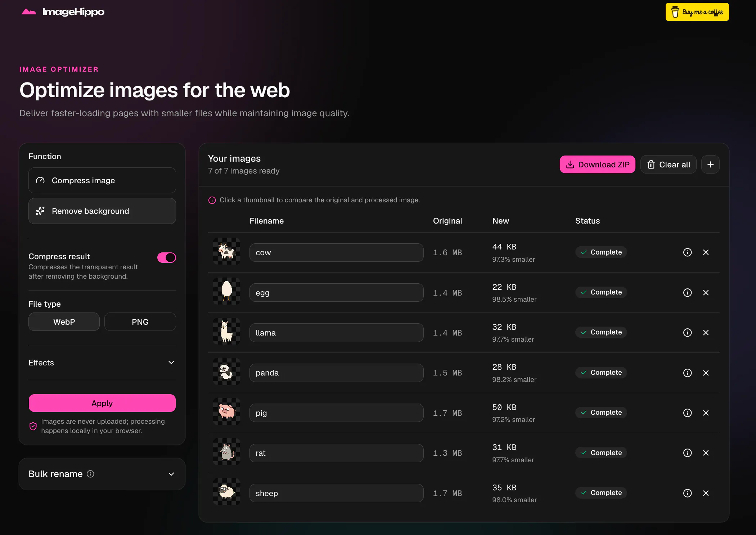Compare the egg thumbnail
The width and height of the screenshot is (756, 535).
pos(226,291)
